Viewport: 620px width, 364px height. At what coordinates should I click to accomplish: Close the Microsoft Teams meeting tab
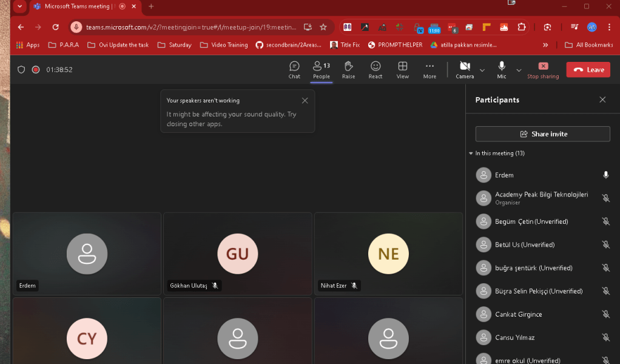[133, 6]
